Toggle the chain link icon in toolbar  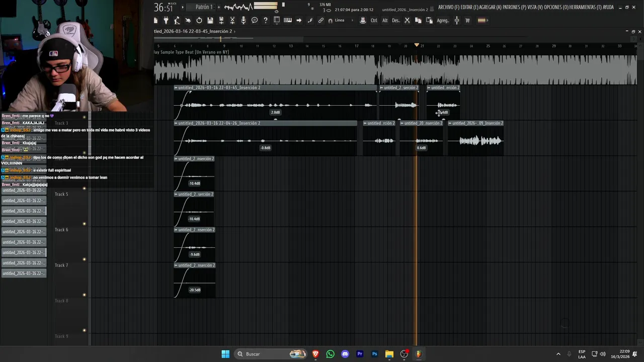(x=321, y=21)
